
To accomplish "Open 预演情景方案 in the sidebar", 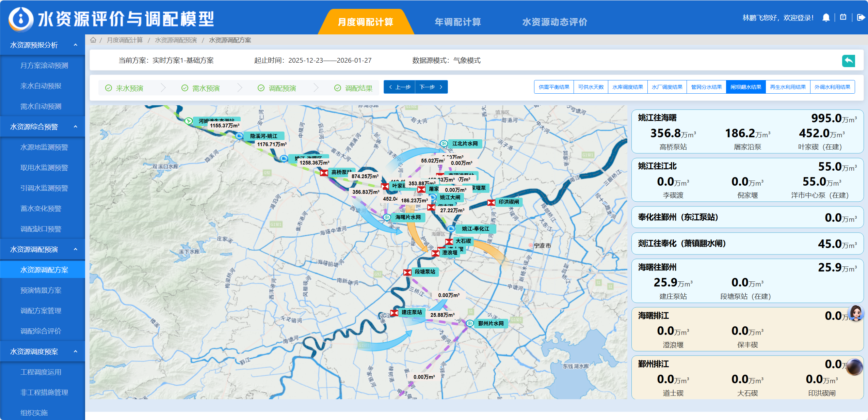I will [x=41, y=290].
